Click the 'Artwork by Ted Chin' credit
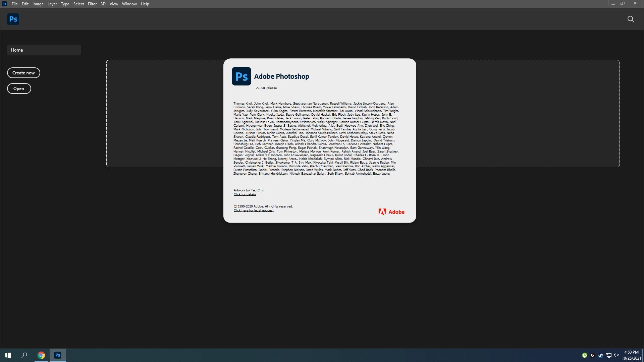 point(249,190)
